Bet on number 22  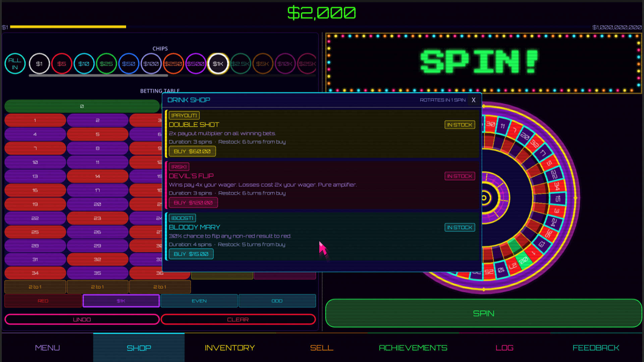tap(35, 218)
